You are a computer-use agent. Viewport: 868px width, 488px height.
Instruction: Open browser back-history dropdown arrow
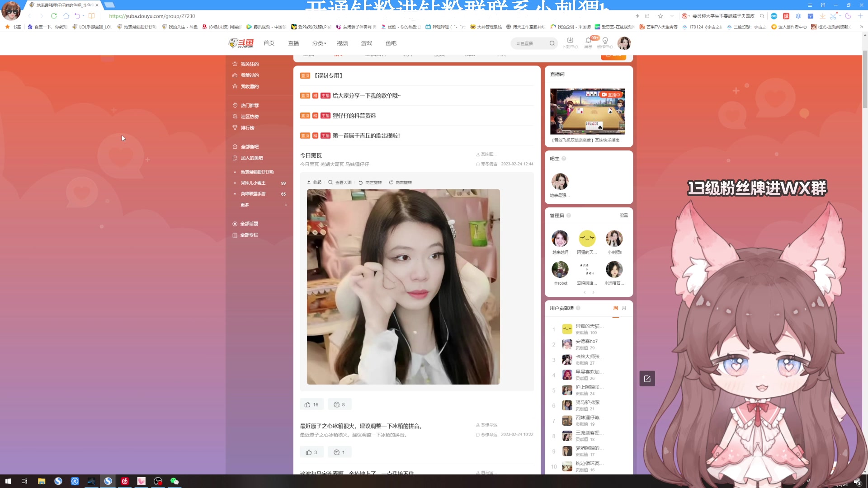coord(84,16)
